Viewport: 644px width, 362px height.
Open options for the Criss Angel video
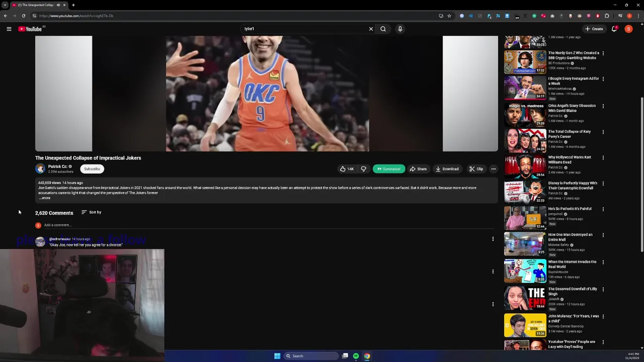[603, 106]
